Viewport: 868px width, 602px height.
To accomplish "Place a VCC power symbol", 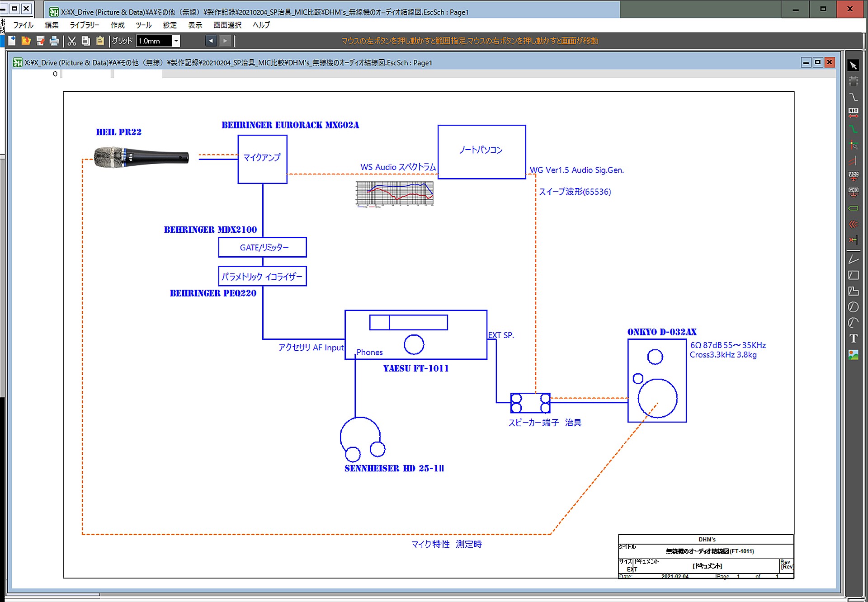I will coord(853,176).
